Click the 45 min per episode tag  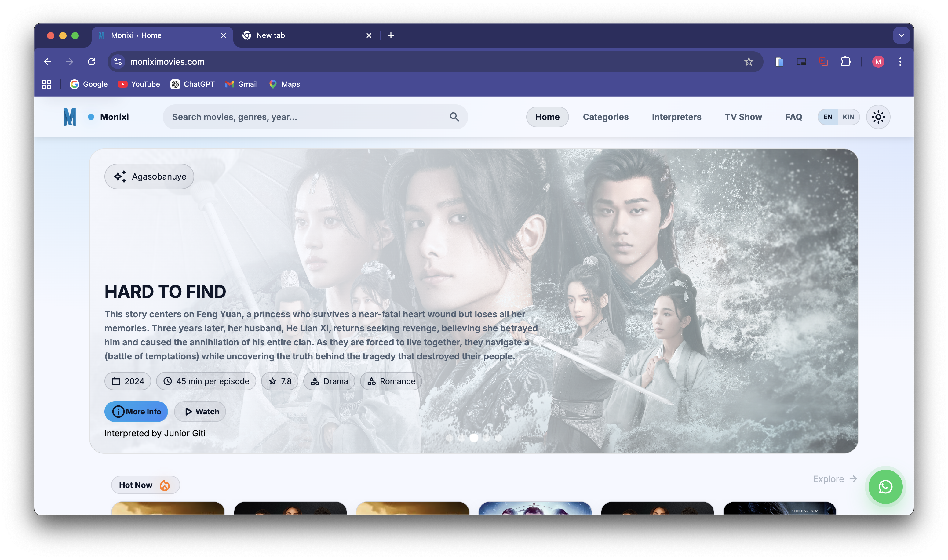(x=206, y=381)
